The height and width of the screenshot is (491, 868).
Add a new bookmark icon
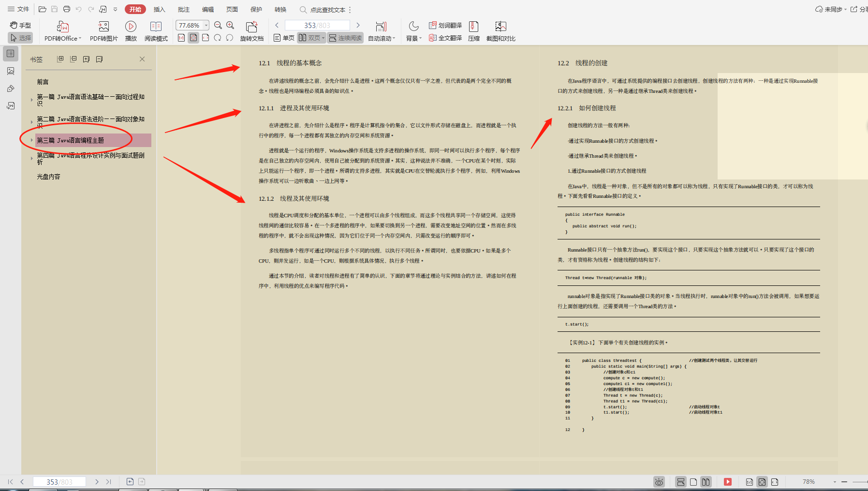pos(87,59)
